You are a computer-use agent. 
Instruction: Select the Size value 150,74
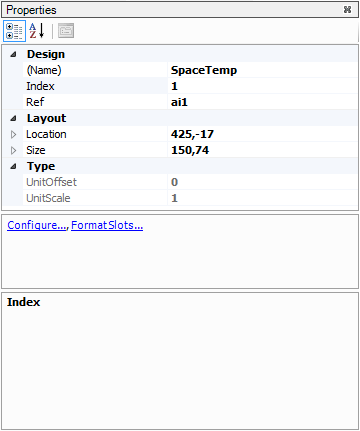pos(262,150)
